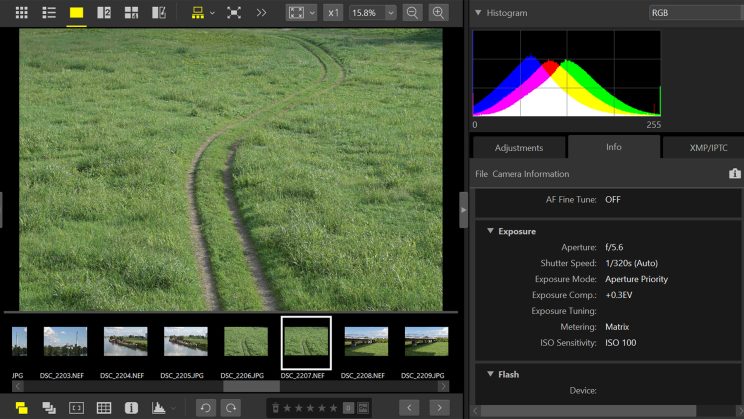This screenshot has height=419, width=744.
Task: Open the zoom percentage dropdown
Action: (x=390, y=13)
